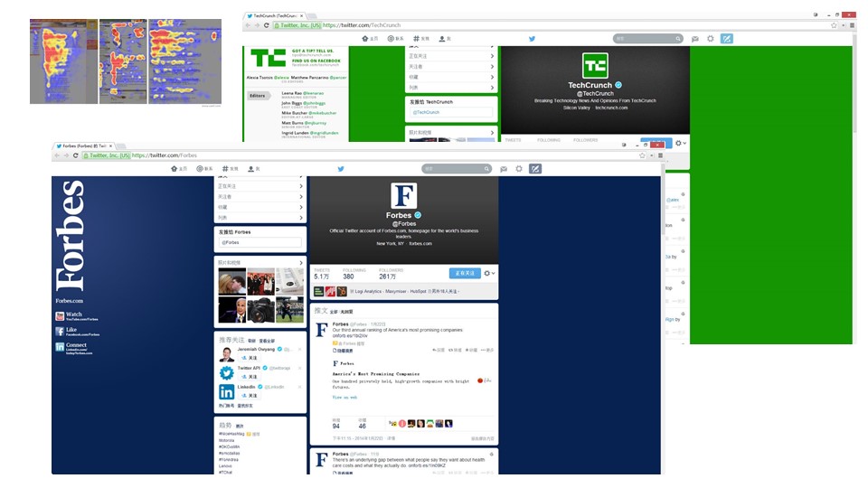Select the TechCrunch tab in back window

tap(275, 16)
